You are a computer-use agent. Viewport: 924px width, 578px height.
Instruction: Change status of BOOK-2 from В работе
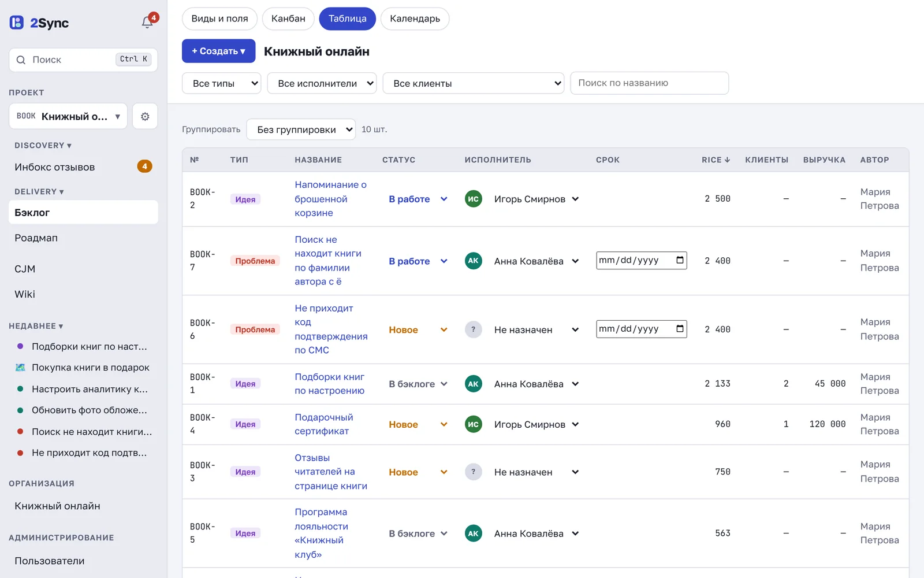pos(418,199)
